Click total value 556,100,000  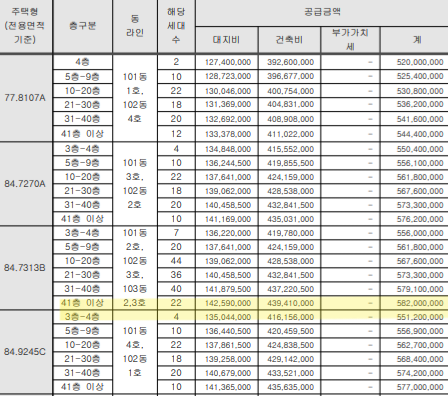pos(420,163)
